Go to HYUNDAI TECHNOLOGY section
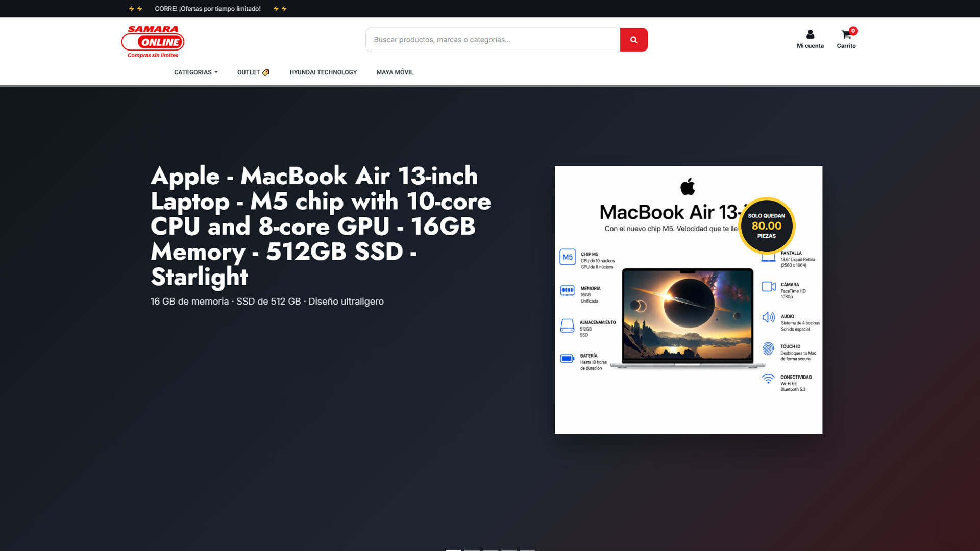980x551 pixels. coord(323,72)
